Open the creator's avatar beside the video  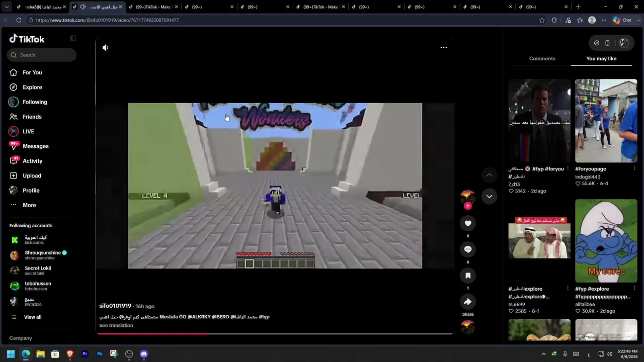(468, 196)
